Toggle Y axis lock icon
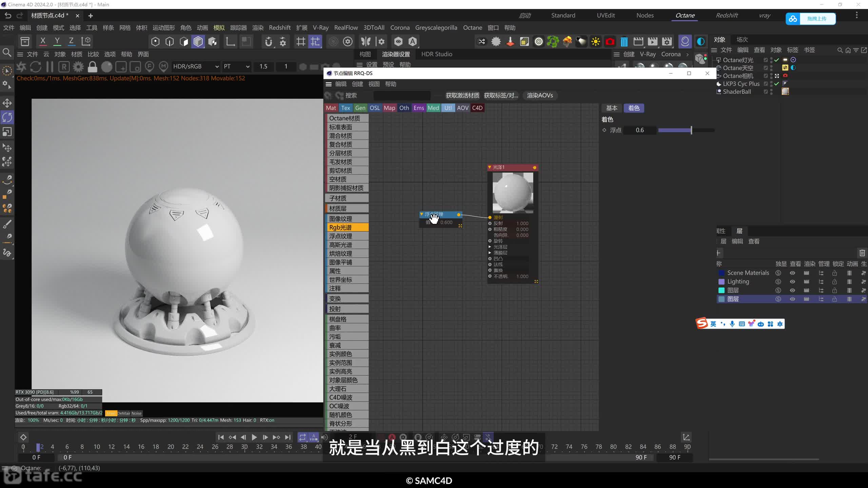868x488 pixels. point(57,41)
